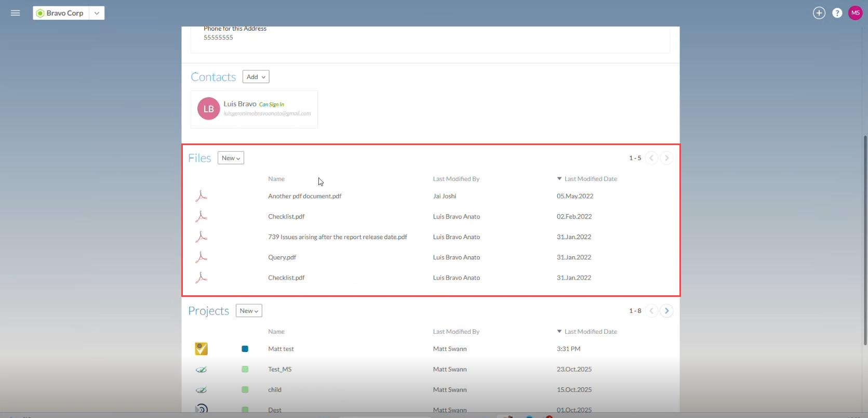Image resolution: width=868 pixels, height=418 pixels.
Task: Click the plus create-new icon in header
Action: point(819,13)
